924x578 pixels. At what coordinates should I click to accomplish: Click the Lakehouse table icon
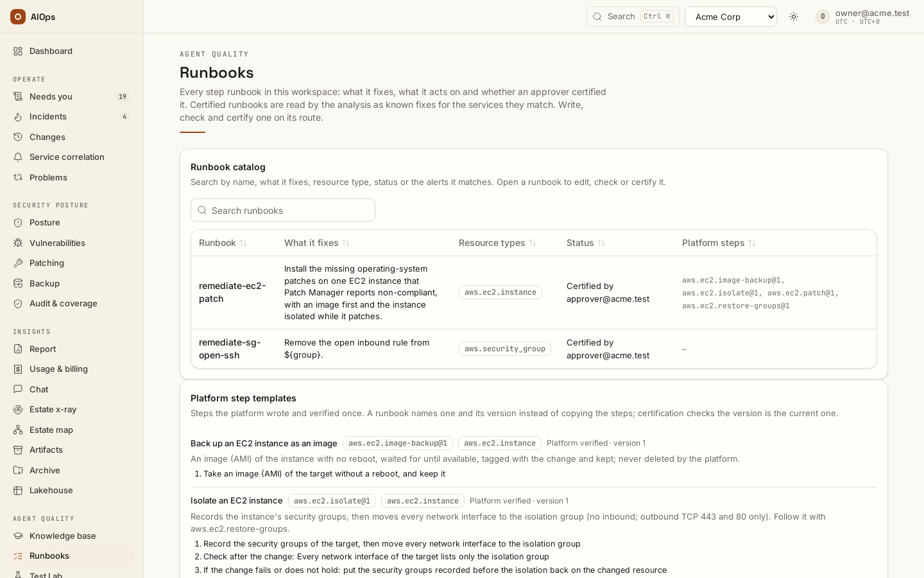(18, 490)
